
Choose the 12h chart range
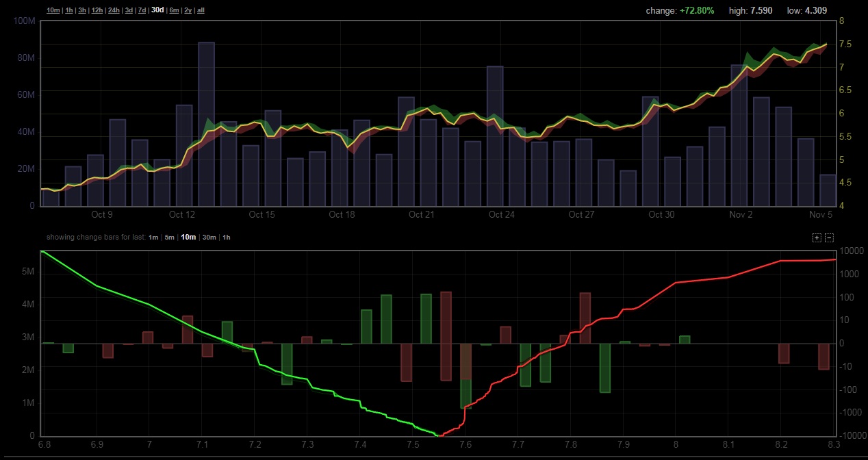pos(97,10)
